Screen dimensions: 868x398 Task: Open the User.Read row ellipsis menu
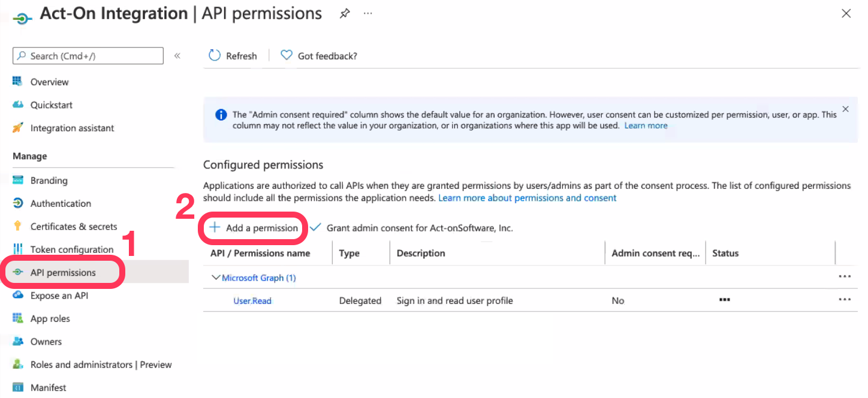[x=845, y=299]
